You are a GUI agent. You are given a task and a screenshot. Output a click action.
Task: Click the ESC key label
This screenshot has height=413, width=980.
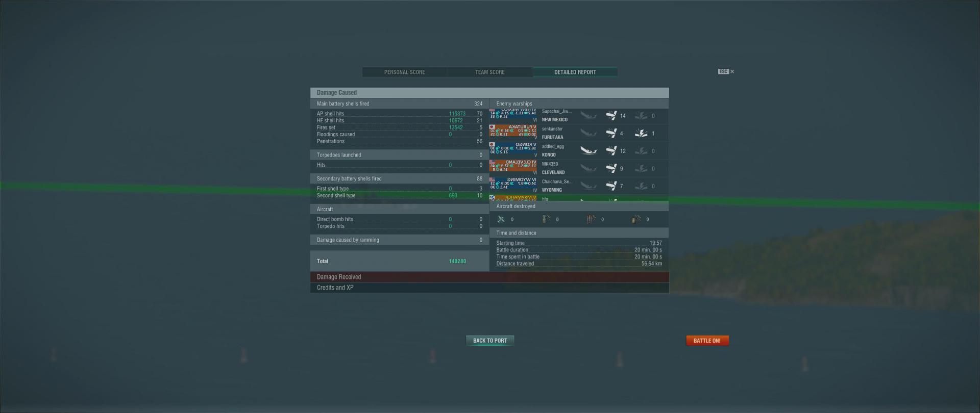[723, 72]
